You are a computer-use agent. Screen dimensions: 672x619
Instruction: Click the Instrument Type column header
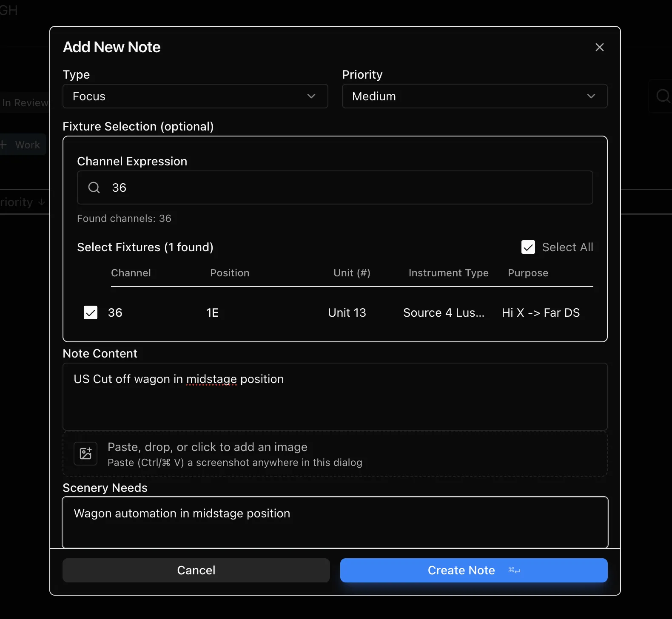click(448, 273)
